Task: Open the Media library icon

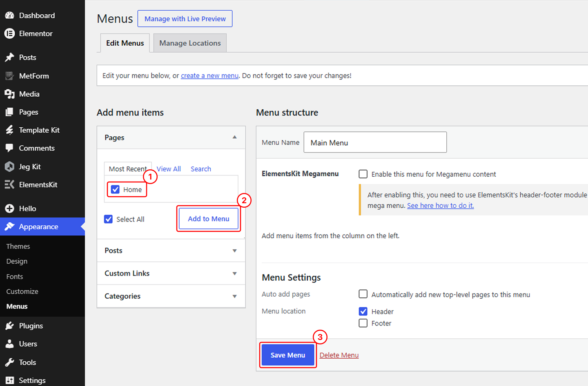Action: 9,94
